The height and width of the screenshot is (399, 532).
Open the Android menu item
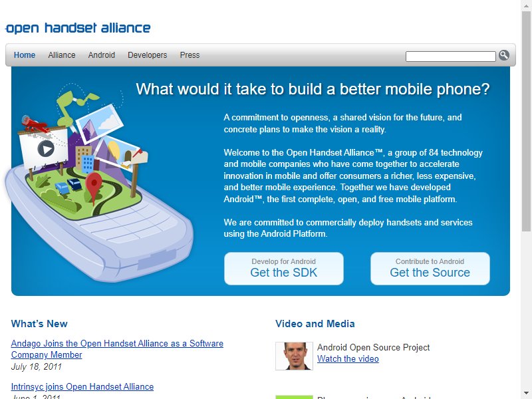click(102, 55)
